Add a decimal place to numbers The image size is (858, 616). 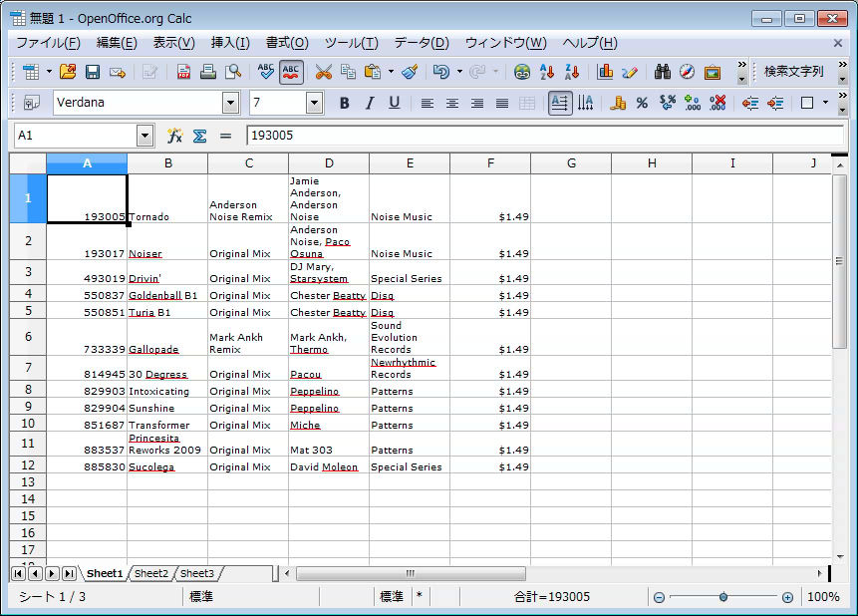(693, 103)
